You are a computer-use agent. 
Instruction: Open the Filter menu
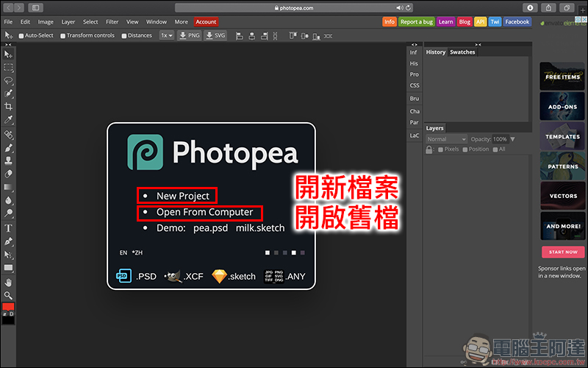112,22
